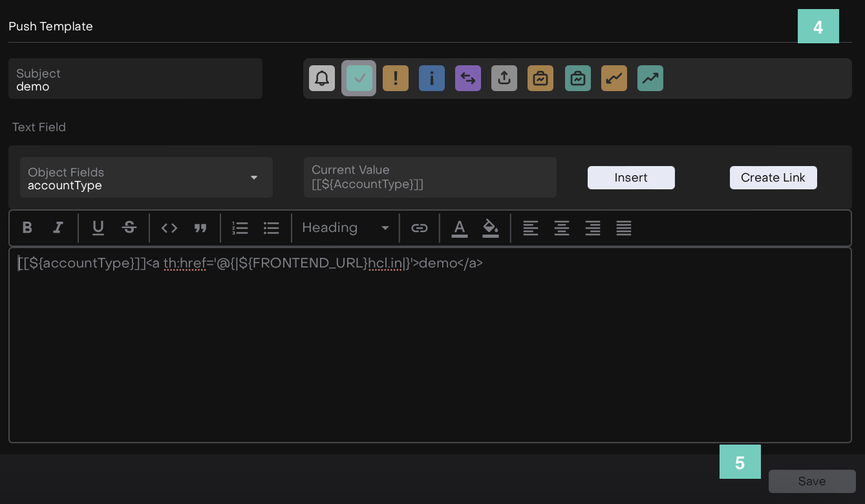The image size is (865, 504).
Task: Click the Current Value field
Action: pyautogui.click(x=430, y=178)
